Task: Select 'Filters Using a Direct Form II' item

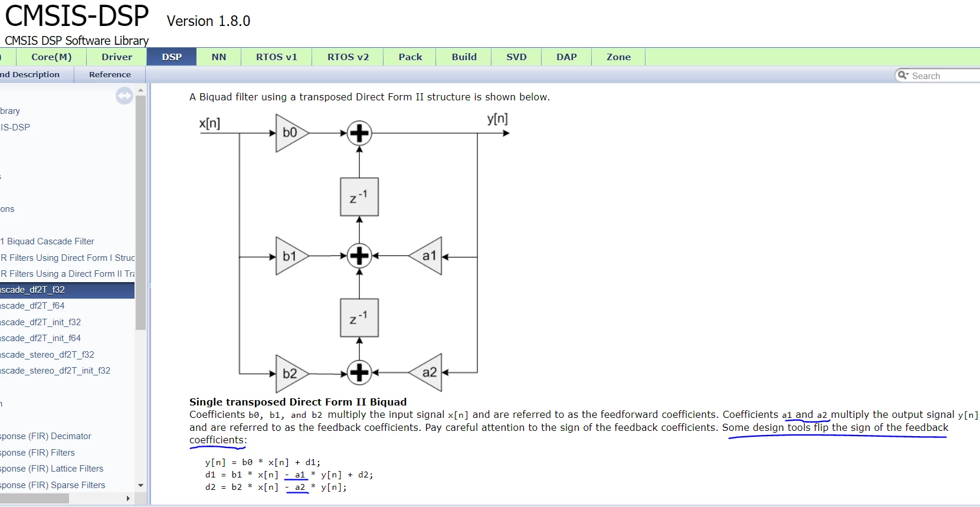Action: pyautogui.click(x=67, y=274)
